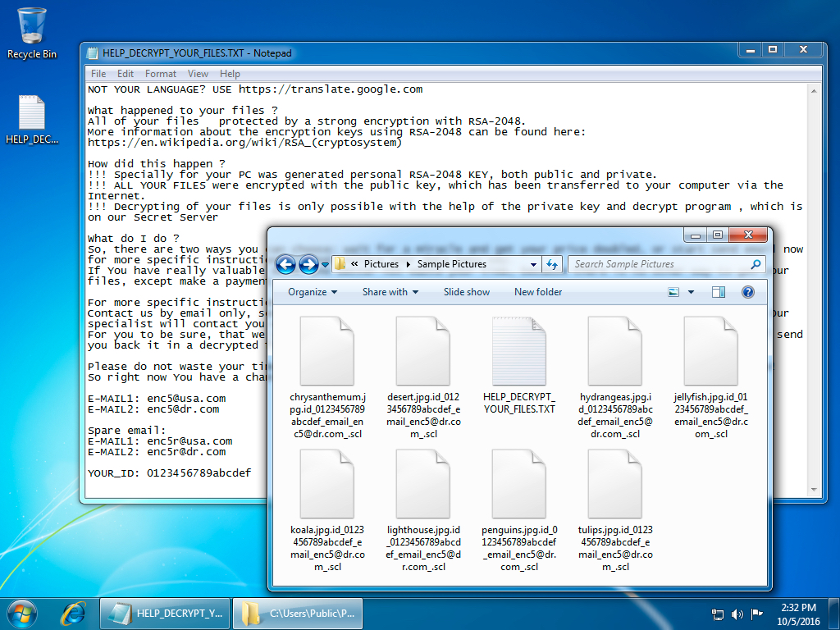The image size is (840, 630).
Task: Select the penguins.jpg encrypted file
Action: 519,510
